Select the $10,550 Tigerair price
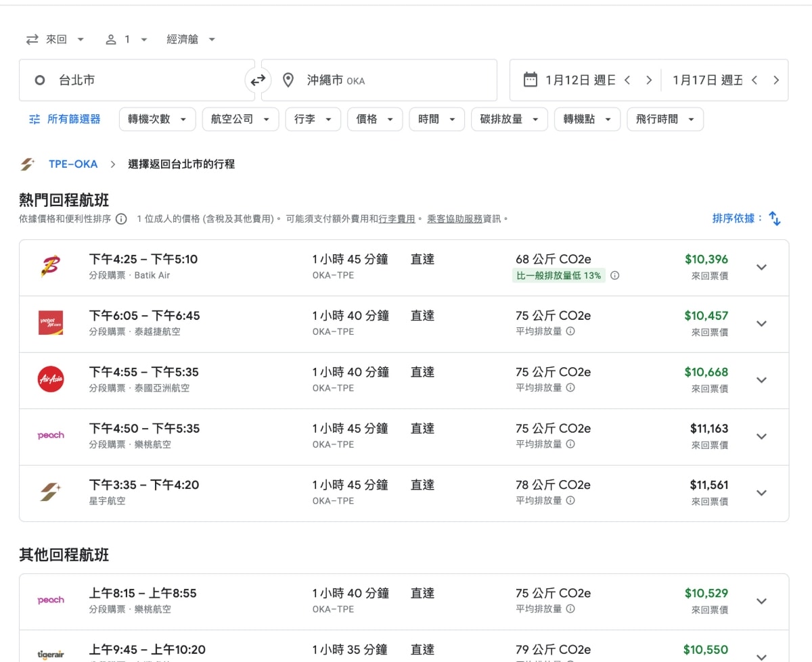The height and width of the screenshot is (662, 812). coord(706,650)
